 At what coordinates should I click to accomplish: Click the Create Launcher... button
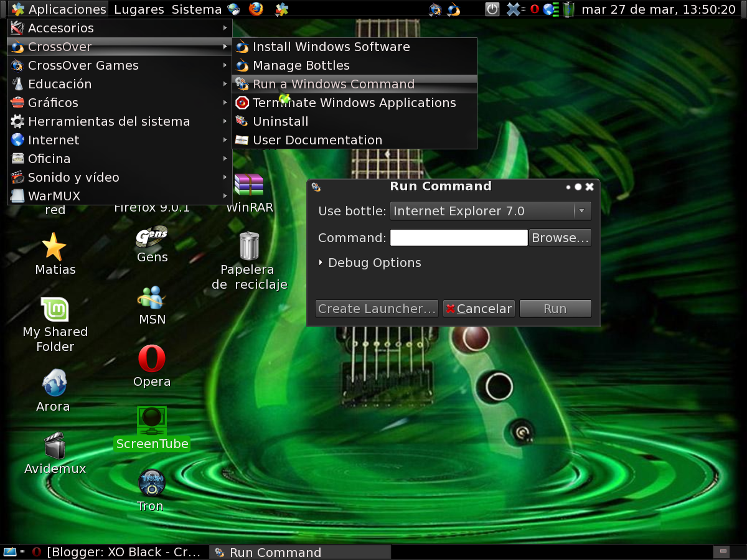tap(377, 309)
